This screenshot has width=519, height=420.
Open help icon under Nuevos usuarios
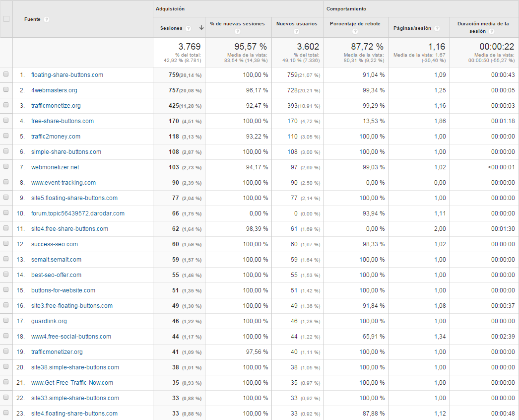tap(296, 31)
